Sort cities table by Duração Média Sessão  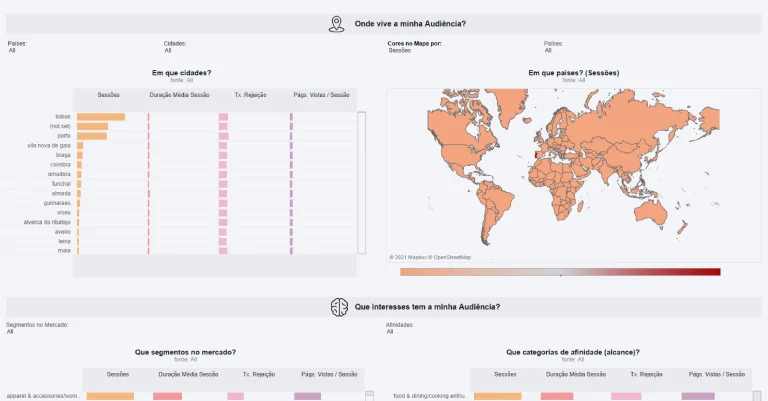coord(179,95)
